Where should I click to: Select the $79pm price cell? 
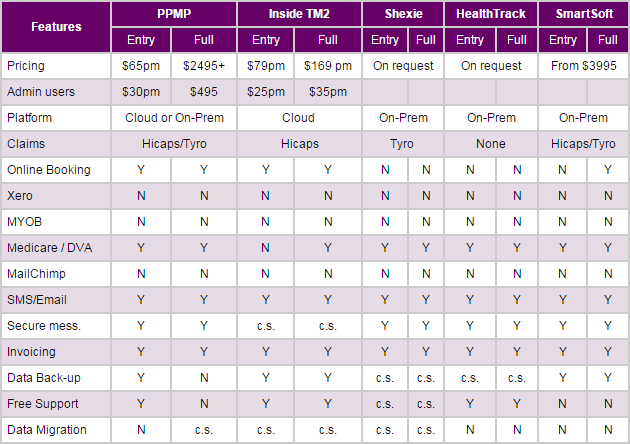[266, 65]
